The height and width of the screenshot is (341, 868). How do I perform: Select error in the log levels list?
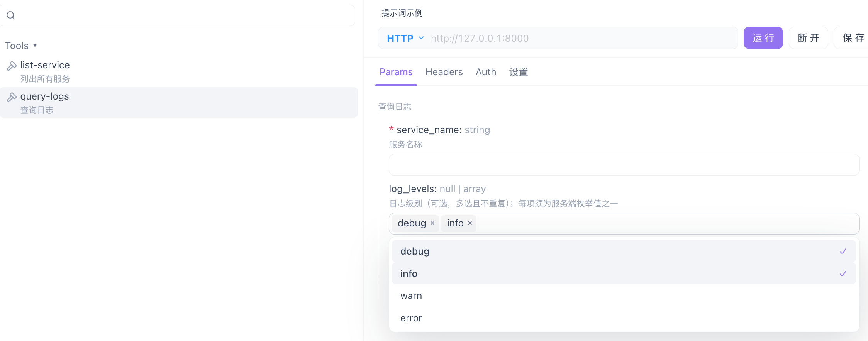coord(624,318)
